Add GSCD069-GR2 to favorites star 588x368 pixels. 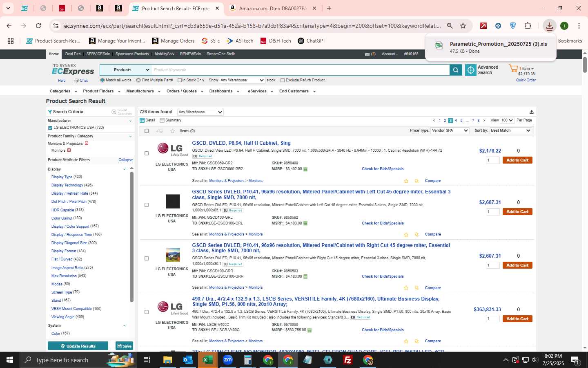(x=406, y=181)
